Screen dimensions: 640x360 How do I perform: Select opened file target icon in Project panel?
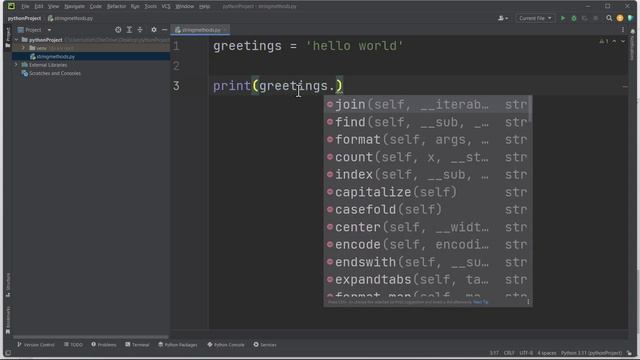tap(118, 30)
